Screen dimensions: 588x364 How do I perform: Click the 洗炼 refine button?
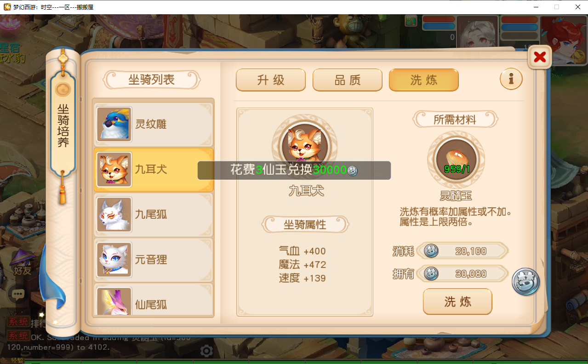click(457, 301)
